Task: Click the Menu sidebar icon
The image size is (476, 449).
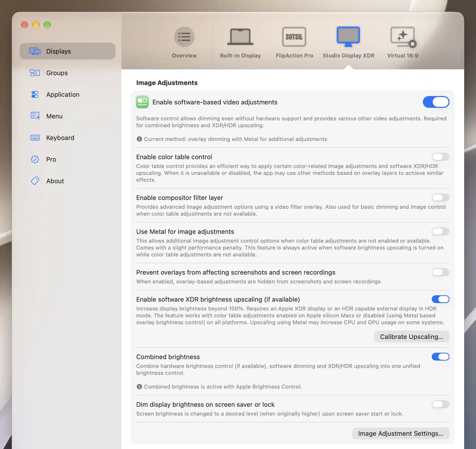Action: [x=35, y=116]
